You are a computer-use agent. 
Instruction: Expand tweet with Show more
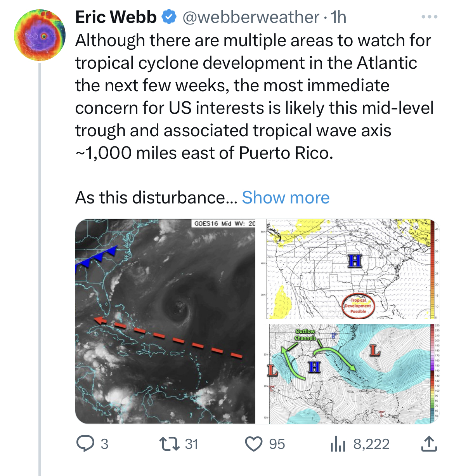(x=286, y=198)
